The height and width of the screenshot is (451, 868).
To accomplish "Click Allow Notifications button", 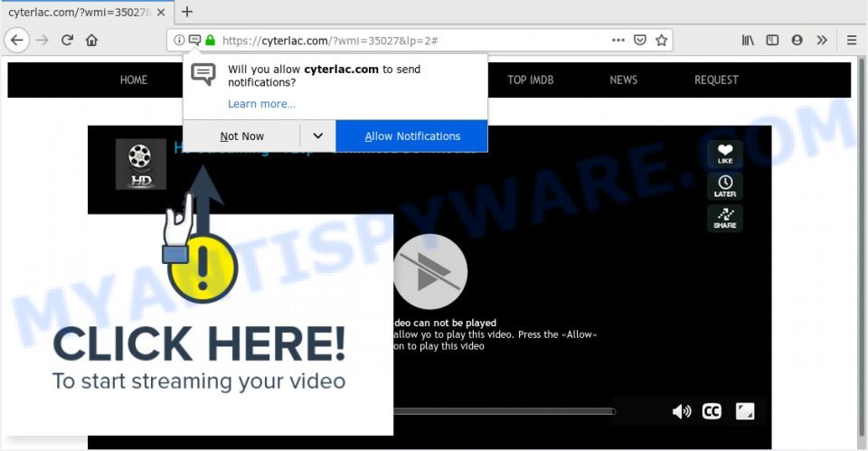I will (412, 136).
